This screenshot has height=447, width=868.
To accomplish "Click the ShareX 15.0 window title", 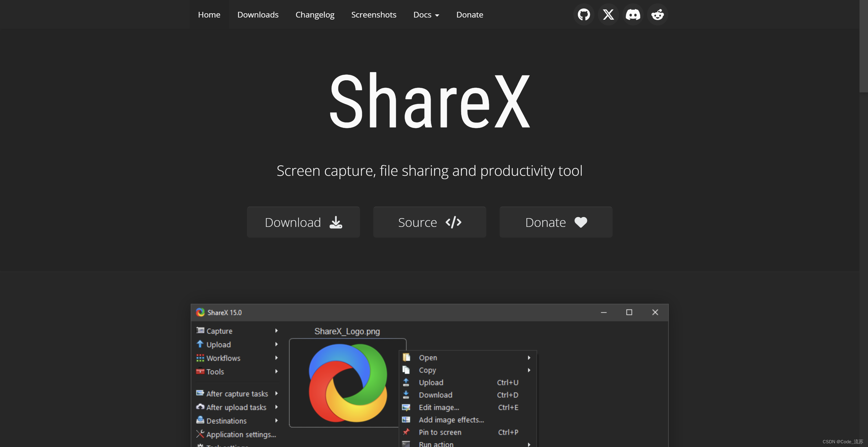I will pos(224,312).
